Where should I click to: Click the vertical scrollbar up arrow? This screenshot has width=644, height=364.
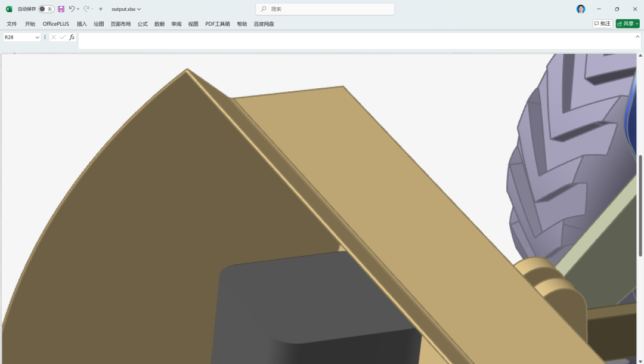640,55
